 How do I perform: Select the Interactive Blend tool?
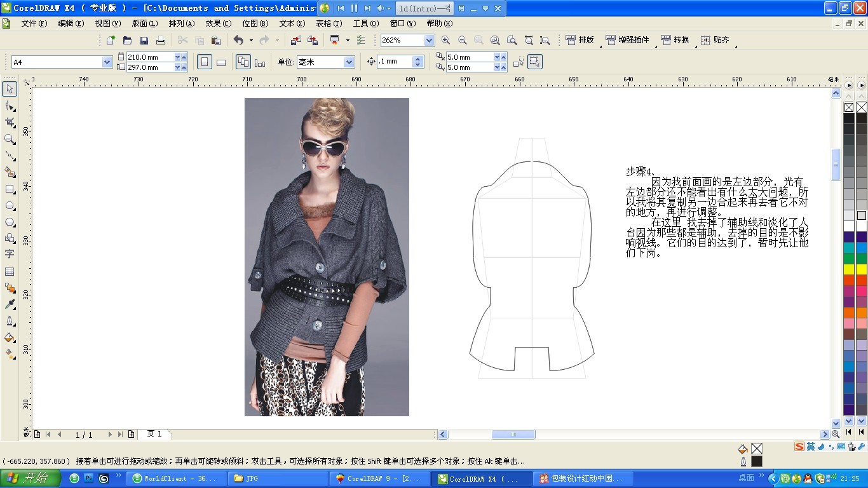[10, 288]
